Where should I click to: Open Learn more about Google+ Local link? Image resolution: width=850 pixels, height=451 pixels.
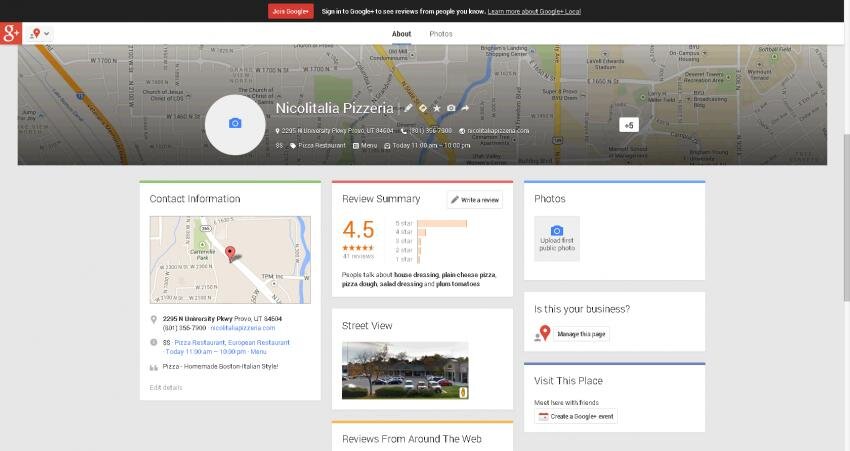point(534,11)
